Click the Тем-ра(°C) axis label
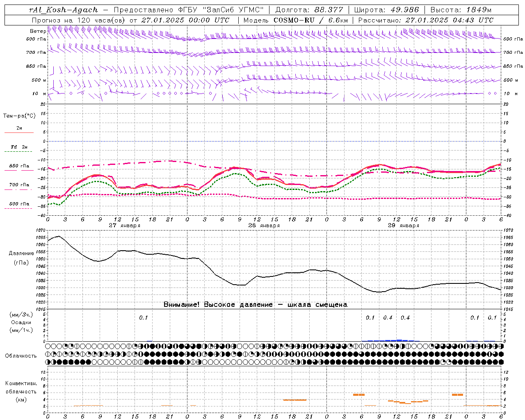The width and height of the screenshot is (525, 420). point(19,116)
